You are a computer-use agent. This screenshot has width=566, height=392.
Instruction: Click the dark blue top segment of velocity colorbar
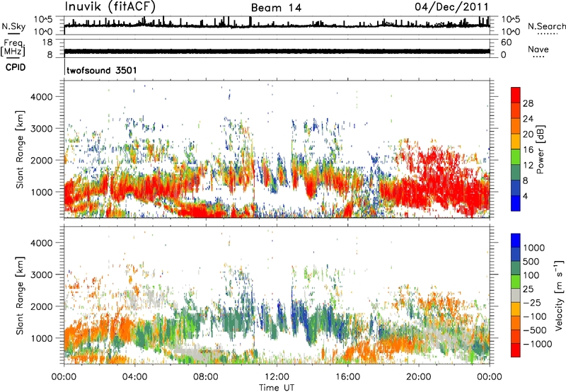tap(516, 241)
